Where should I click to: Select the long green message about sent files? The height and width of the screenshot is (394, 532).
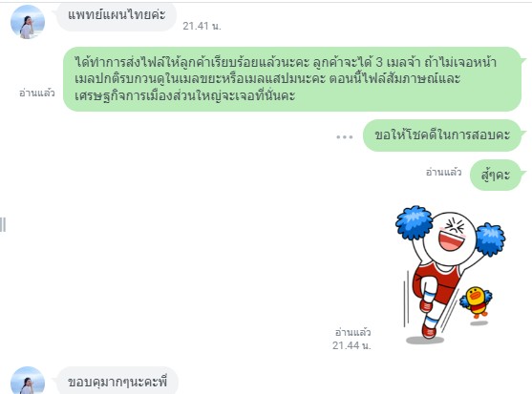pos(292,79)
